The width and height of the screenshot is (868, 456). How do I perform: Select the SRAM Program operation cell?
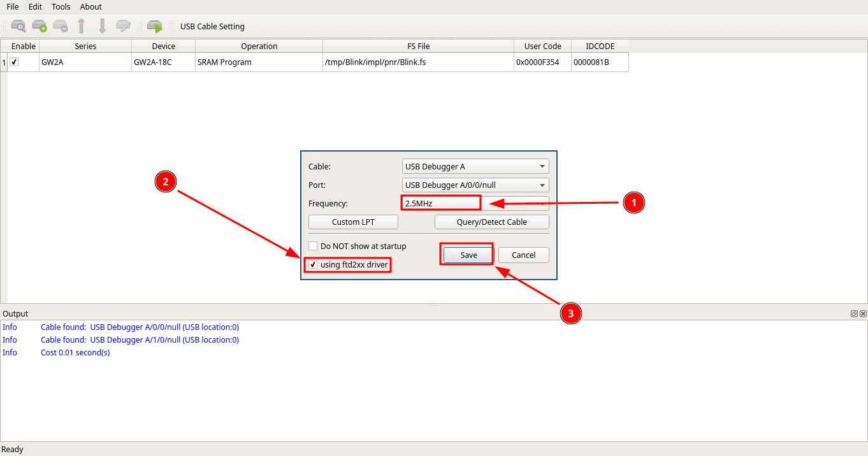tap(259, 62)
